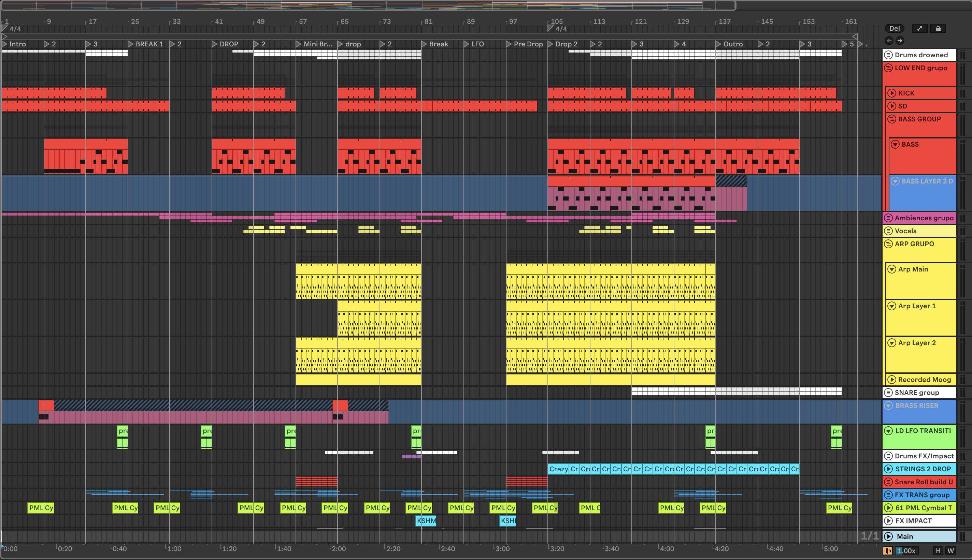Jump to previous locator arrow

[889, 40]
